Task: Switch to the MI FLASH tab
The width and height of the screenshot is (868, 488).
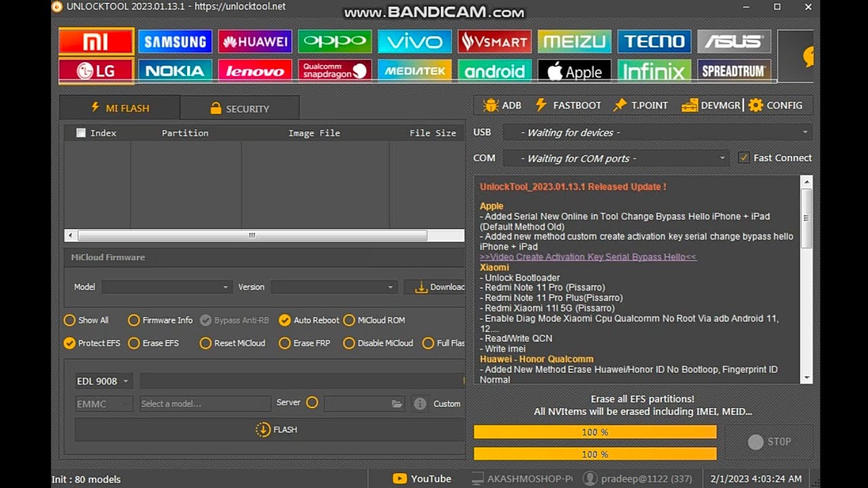Action: (x=119, y=108)
